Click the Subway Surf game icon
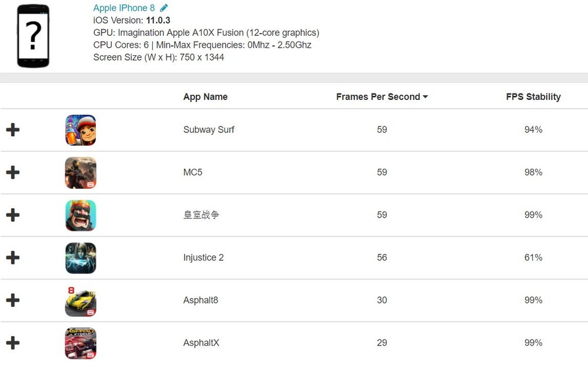 (x=81, y=130)
